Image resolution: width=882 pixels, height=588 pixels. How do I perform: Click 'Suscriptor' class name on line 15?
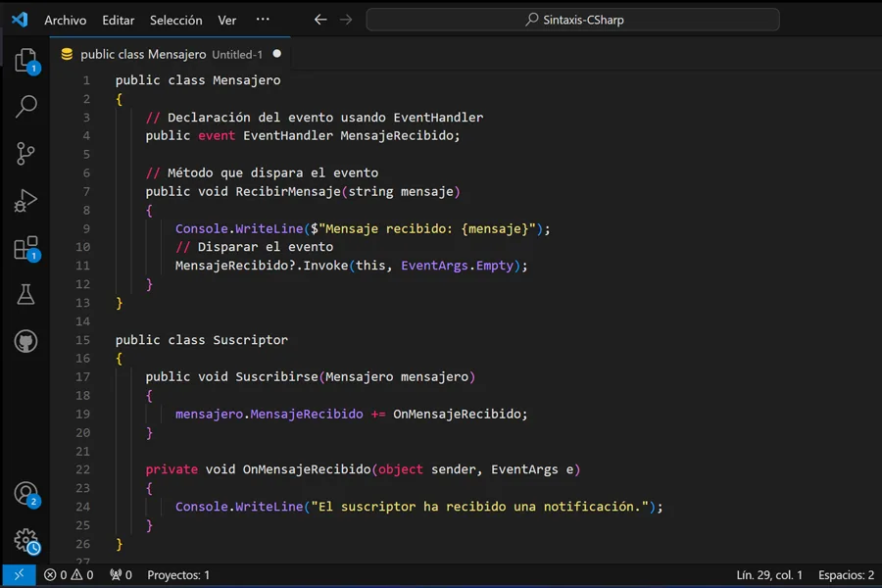tap(250, 340)
